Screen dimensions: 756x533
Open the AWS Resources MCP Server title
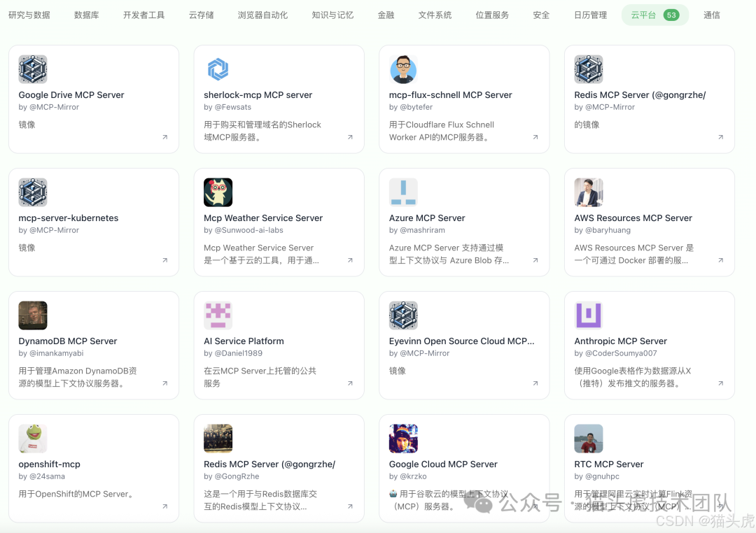click(633, 218)
